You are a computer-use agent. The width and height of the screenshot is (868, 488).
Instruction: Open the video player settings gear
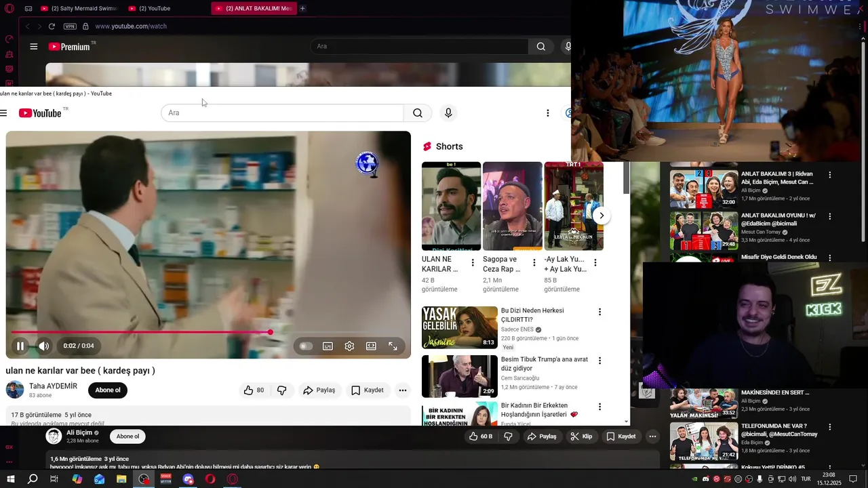(x=349, y=346)
